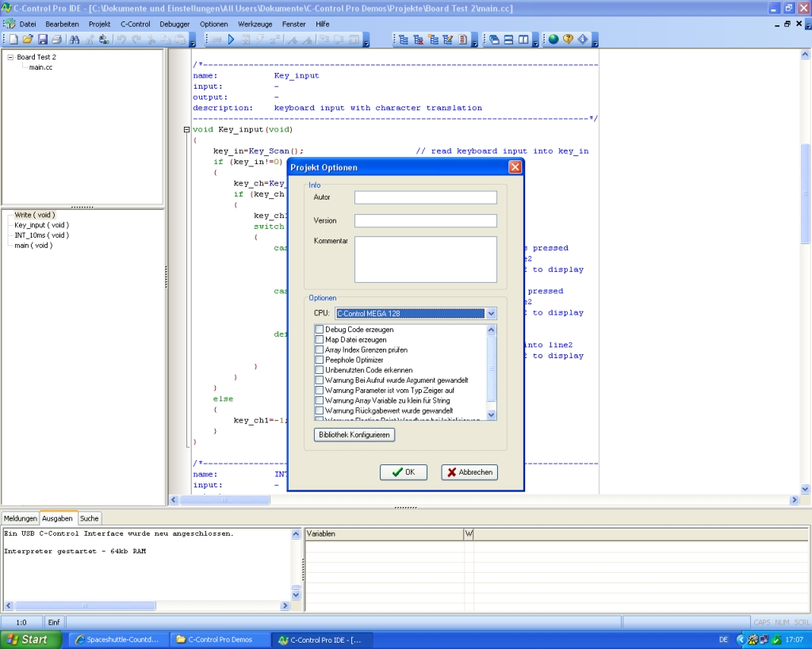Click the Paste clipboard icon

(180, 40)
